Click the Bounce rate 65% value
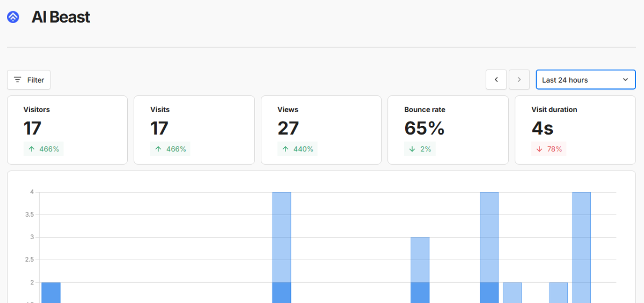Viewport: 644px width, 303px height. pos(424,128)
